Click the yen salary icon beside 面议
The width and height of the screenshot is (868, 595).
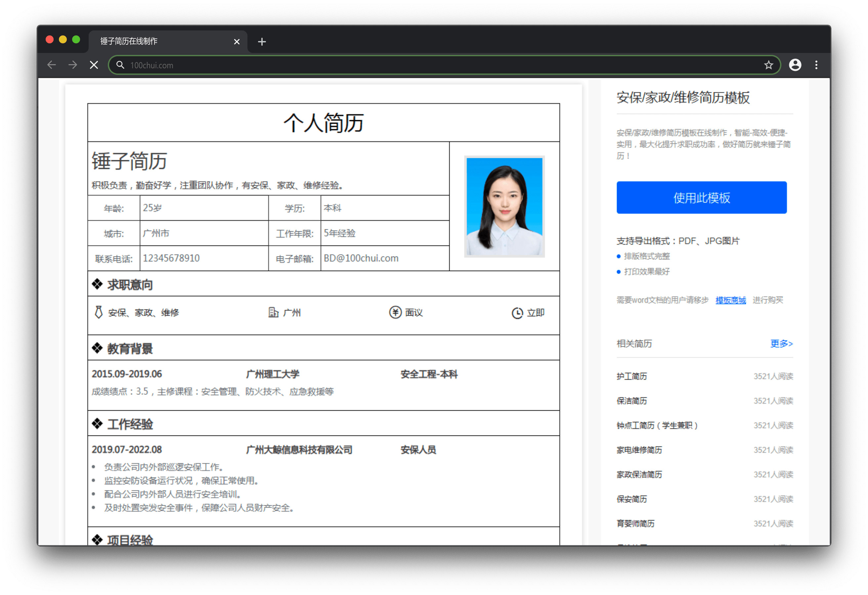pyautogui.click(x=395, y=312)
